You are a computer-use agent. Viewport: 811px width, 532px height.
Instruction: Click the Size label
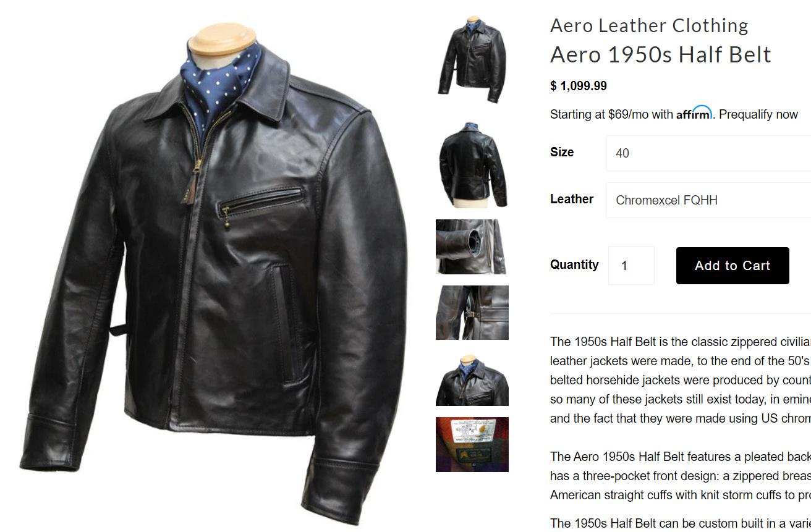[562, 152]
